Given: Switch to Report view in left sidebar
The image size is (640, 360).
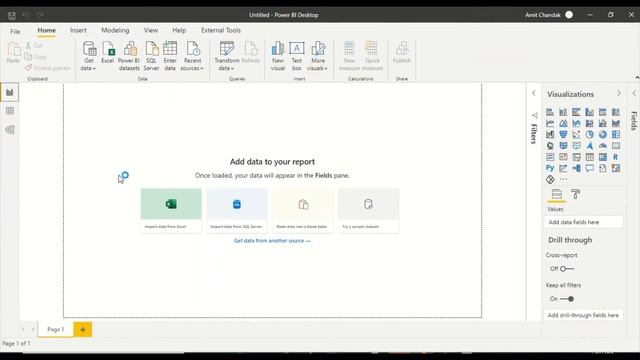Looking at the screenshot, I should pyautogui.click(x=10, y=92).
